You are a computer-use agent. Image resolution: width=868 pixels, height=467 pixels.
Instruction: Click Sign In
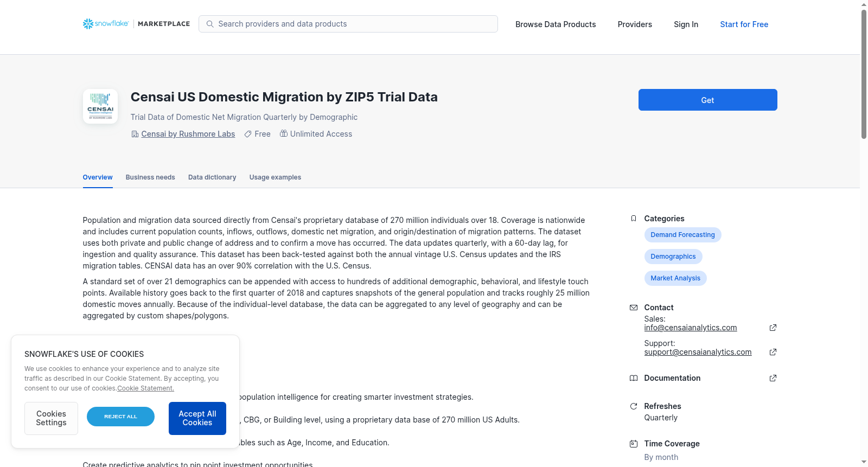coord(686,24)
